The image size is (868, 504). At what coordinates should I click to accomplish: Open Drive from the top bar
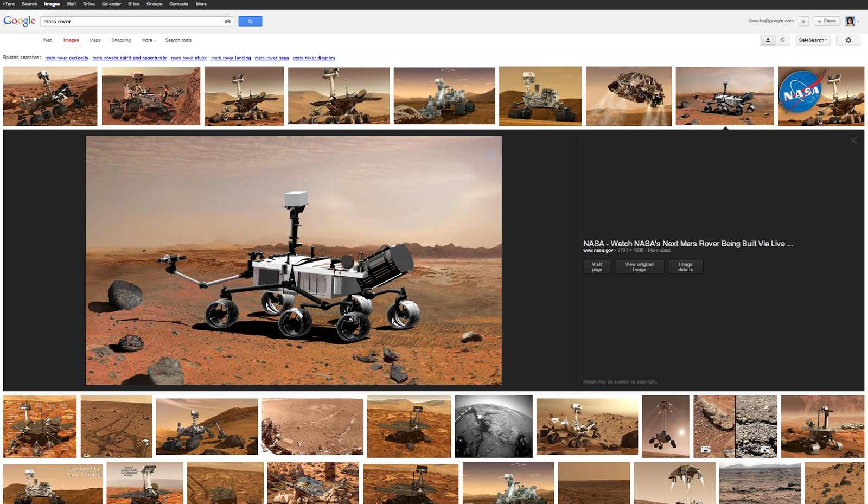89,4
